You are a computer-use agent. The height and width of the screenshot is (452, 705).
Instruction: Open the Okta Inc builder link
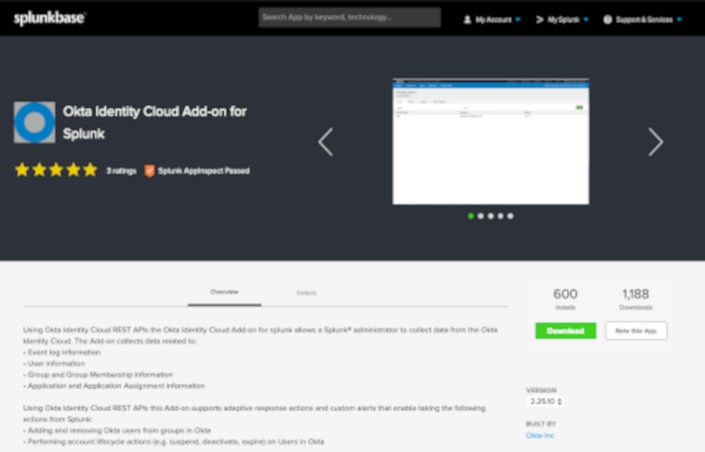point(540,435)
